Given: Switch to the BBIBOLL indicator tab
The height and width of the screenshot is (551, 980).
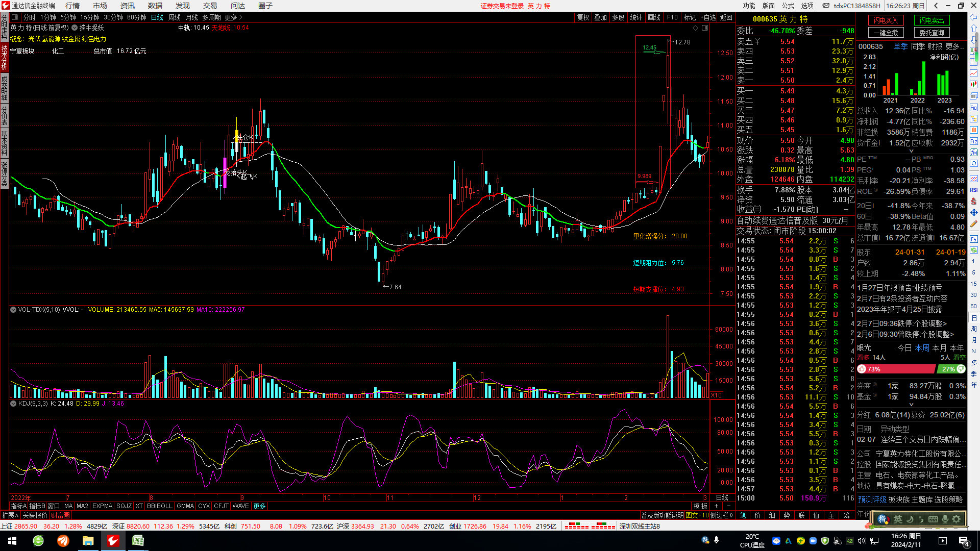Looking at the screenshot, I should [x=159, y=506].
